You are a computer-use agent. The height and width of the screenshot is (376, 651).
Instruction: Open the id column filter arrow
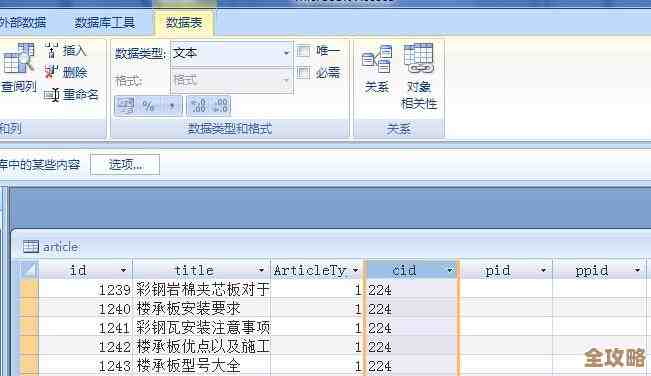[x=123, y=271]
